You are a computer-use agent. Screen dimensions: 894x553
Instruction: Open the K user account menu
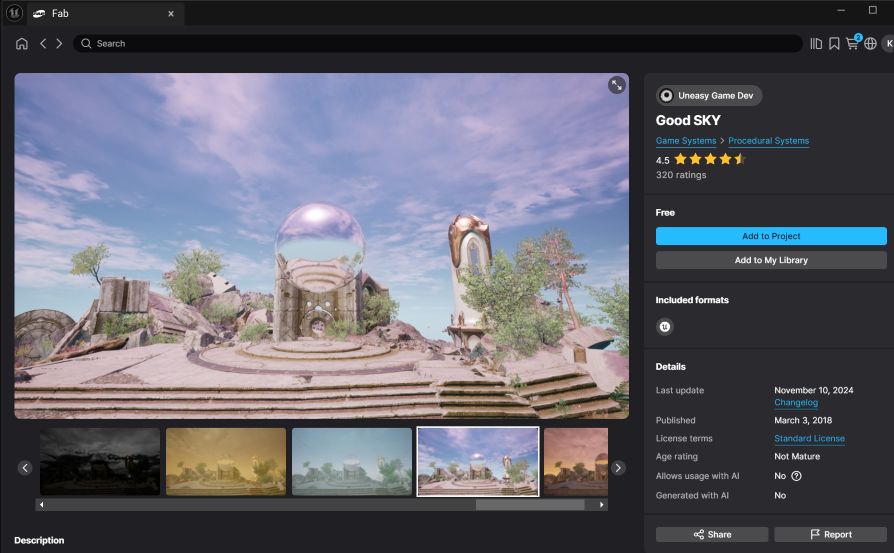(x=888, y=44)
